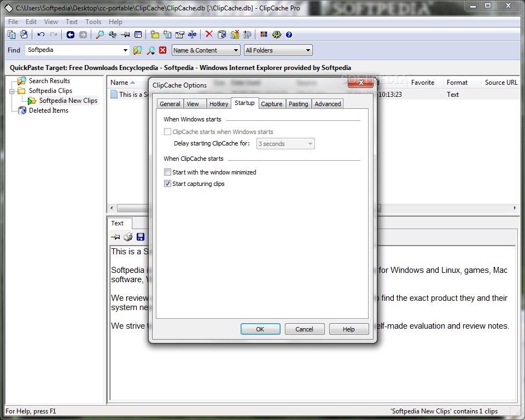Switch to the Pasting options tab
Viewport: 525px width, 420px height.
coord(299,104)
